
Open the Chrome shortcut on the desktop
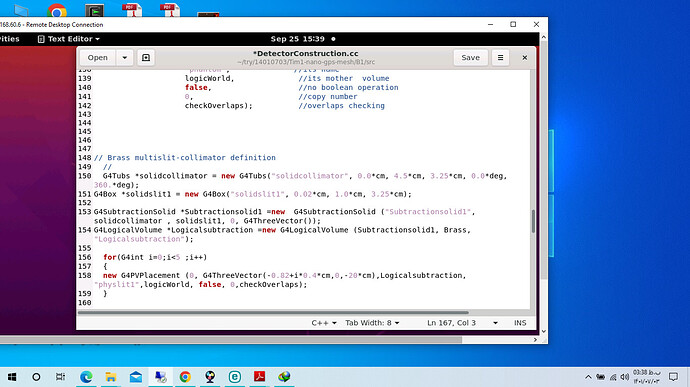tap(57, 10)
